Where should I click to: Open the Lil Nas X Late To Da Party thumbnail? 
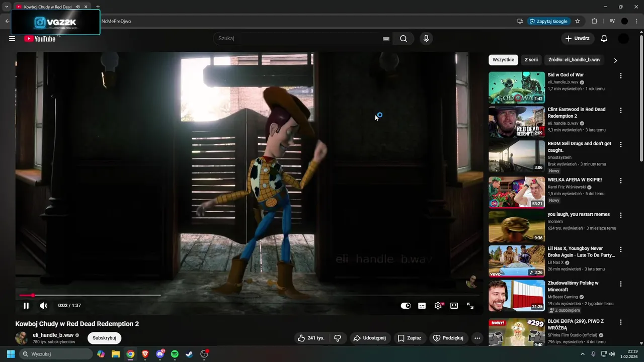(517, 261)
